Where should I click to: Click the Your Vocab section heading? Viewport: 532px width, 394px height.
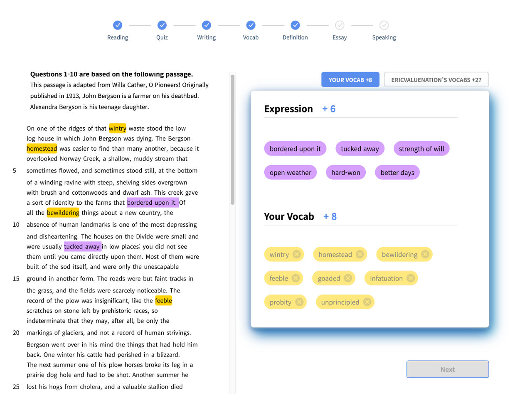[x=289, y=216]
